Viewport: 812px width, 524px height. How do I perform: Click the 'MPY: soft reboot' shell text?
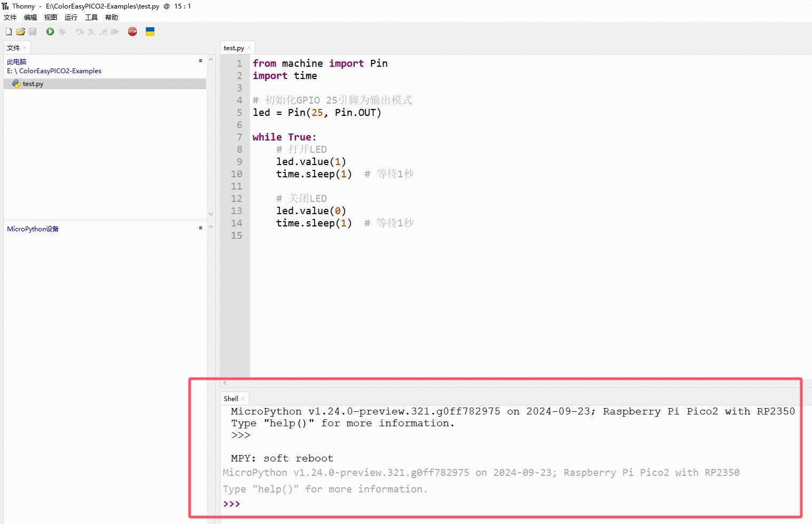282,458
